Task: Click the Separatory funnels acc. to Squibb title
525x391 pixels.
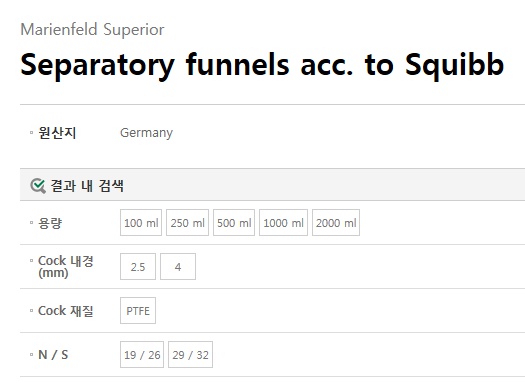Action: point(262,65)
